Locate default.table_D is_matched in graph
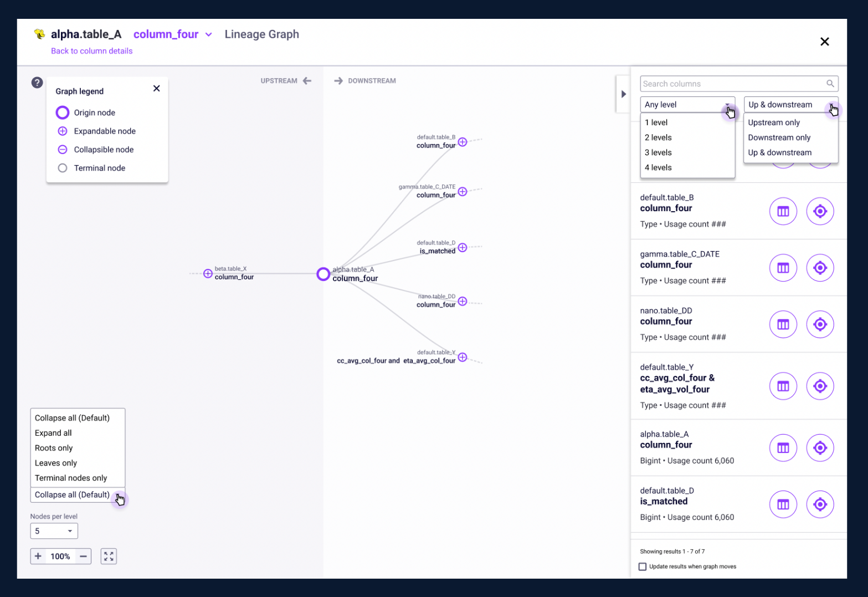This screenshot has height=597, width=868. [820, 504]
